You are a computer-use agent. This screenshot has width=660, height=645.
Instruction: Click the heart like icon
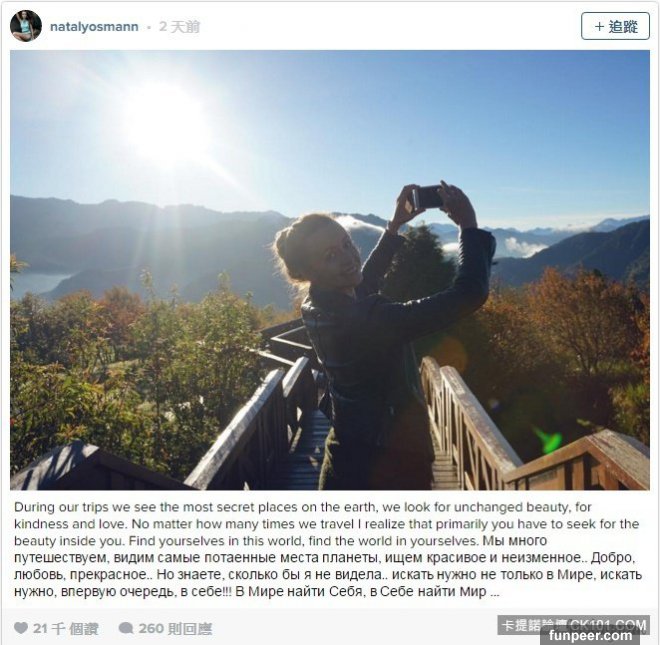(21, 628)
